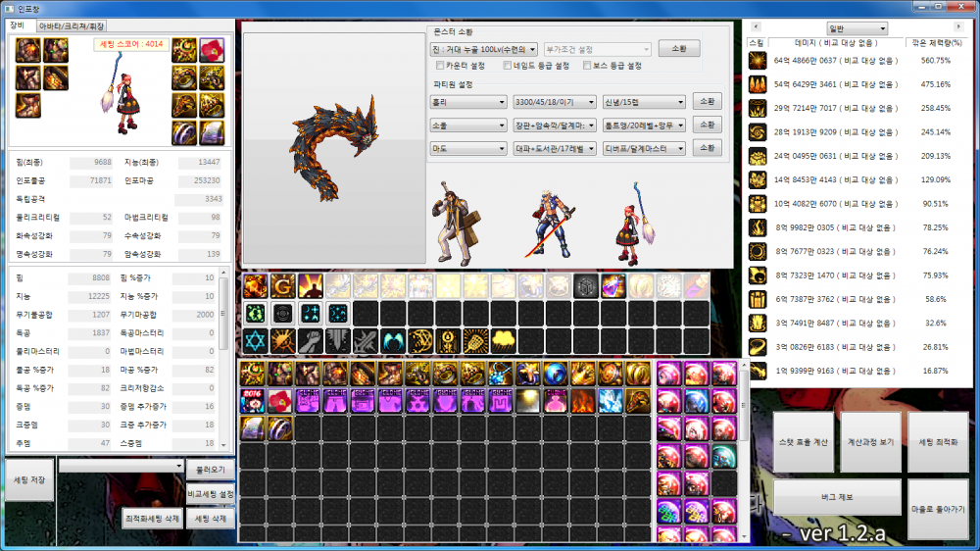Select the dark cube buff icon
The image size is (980, 551).
tap(586, 286)
